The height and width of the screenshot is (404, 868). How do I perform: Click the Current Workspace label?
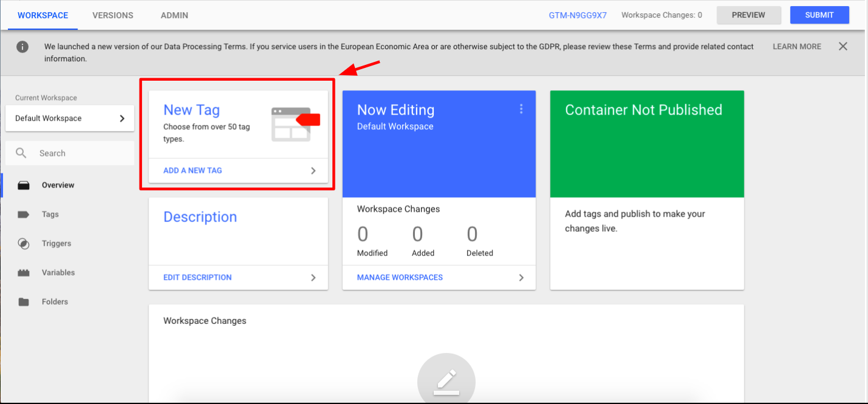46,98
